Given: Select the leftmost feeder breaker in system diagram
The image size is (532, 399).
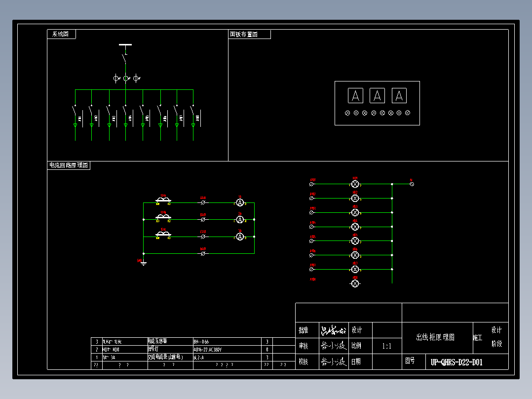Looking at the screenshot, I should (75, 111).
